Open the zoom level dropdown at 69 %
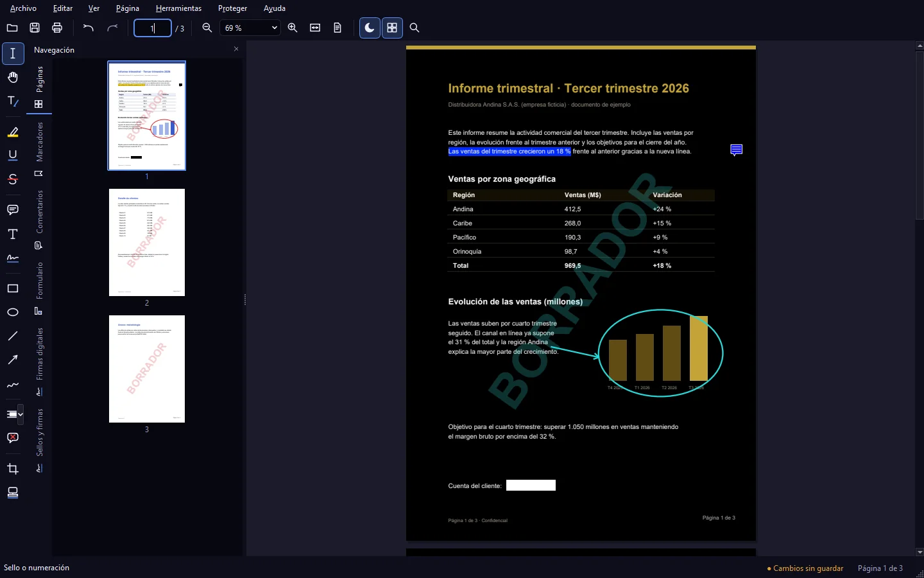924x578 pixels. pyautogui.click(x=250, y=28)
